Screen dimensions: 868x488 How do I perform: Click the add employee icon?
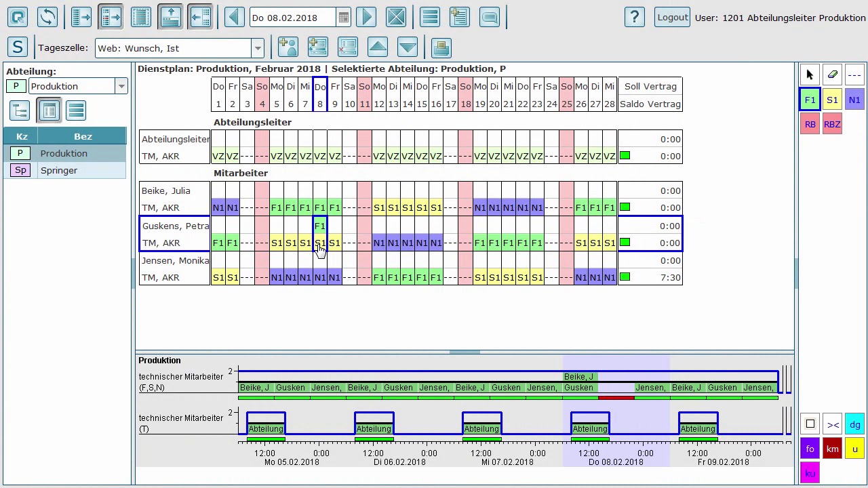pyautogui.click(x=288, y=47)
